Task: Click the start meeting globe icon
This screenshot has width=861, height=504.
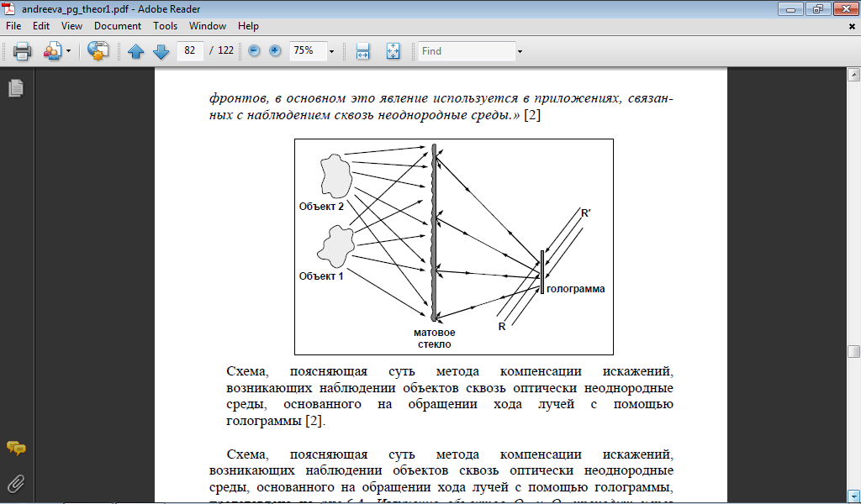Action: [x=98, y=51]
